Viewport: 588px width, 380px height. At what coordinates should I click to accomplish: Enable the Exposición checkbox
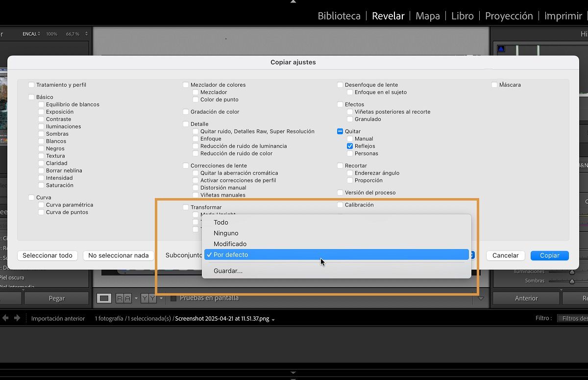click(x=42, y=111)
